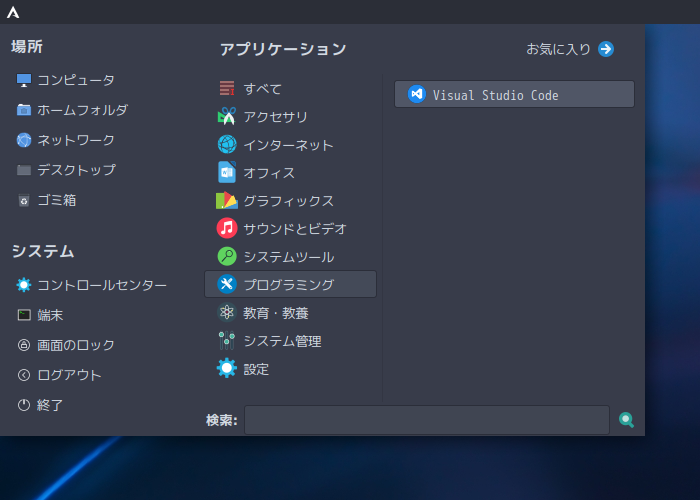Open ホームフォルダ home folder icon
700x500 pixels.
point(24,110)
